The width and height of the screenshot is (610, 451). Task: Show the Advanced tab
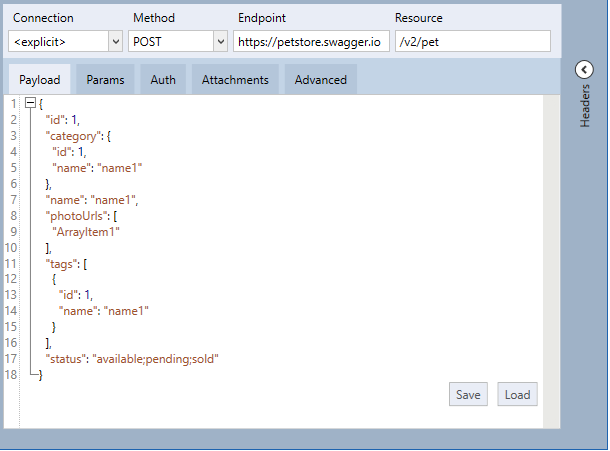click(x=320, y=80)
